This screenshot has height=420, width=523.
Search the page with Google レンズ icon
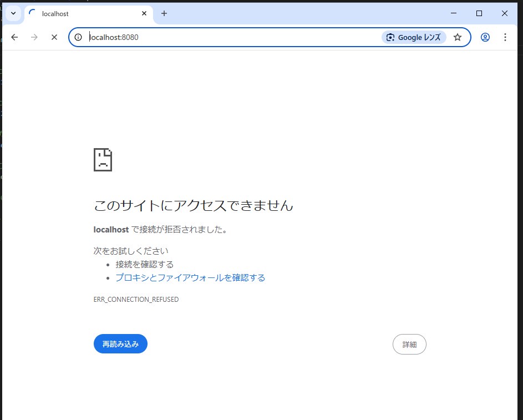pyautogui.click(x=391, y=37)
